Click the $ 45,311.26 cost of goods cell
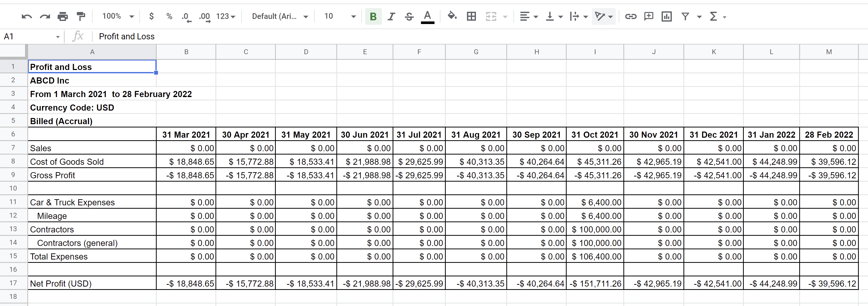This screenshot has height=306, width=868. coord(595,161)
